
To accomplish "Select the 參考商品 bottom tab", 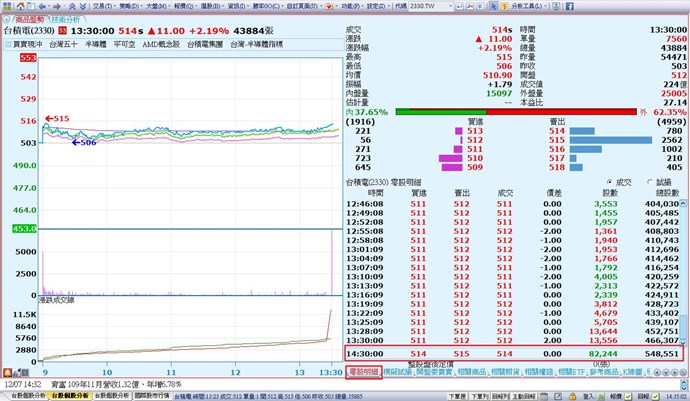I will 604,372.
